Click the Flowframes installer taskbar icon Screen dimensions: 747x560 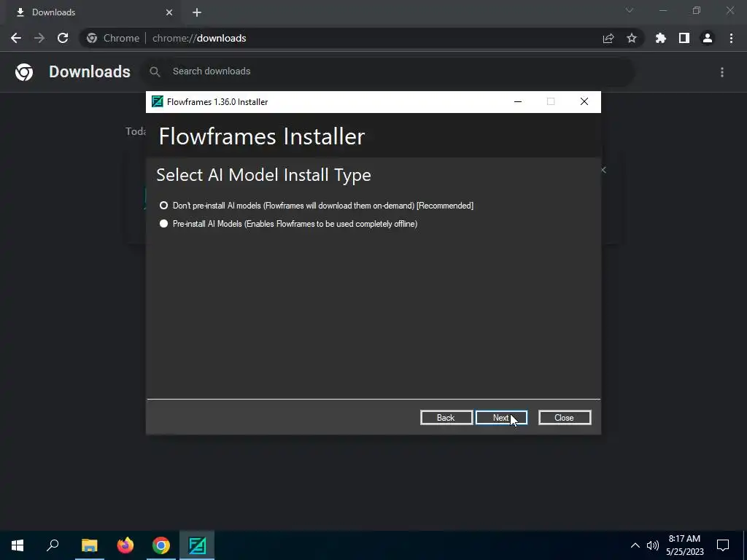pyautogui.click(x=197, y=545)
